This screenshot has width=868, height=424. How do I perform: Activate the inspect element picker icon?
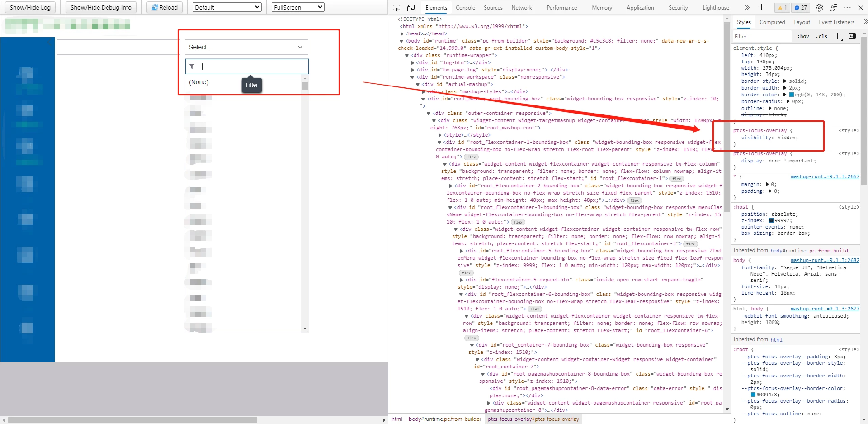[x=396, y=8]
